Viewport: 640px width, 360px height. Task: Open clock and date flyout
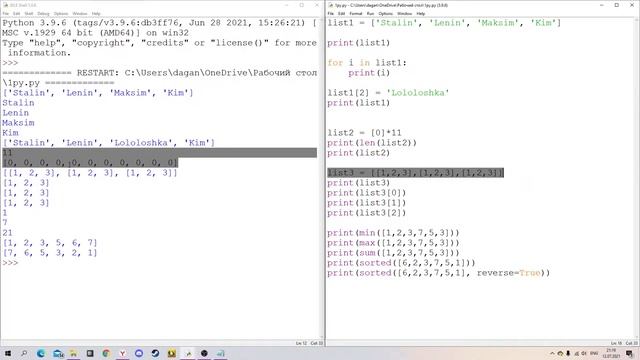click(611, 353)
